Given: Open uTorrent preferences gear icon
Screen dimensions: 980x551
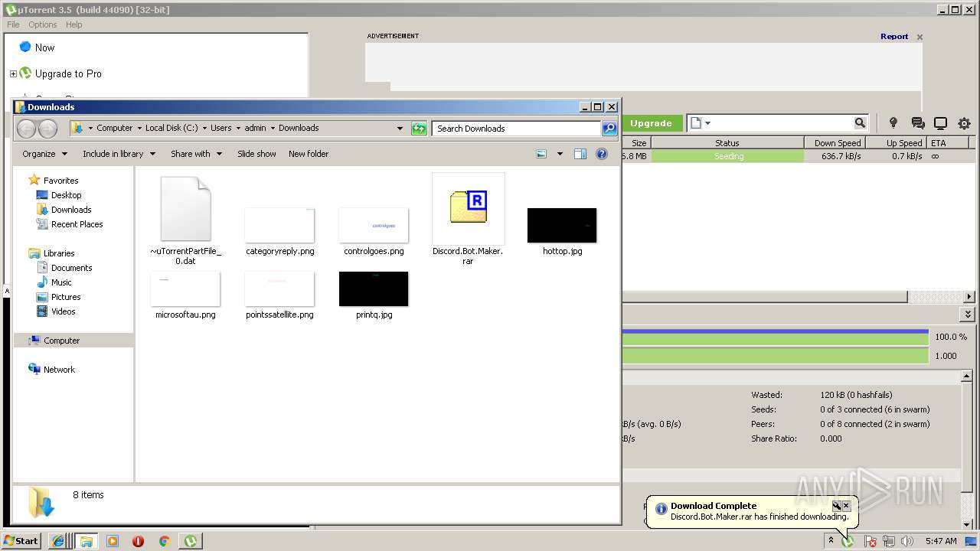Looking at the screenshot, I should click(x=964, y=123).
